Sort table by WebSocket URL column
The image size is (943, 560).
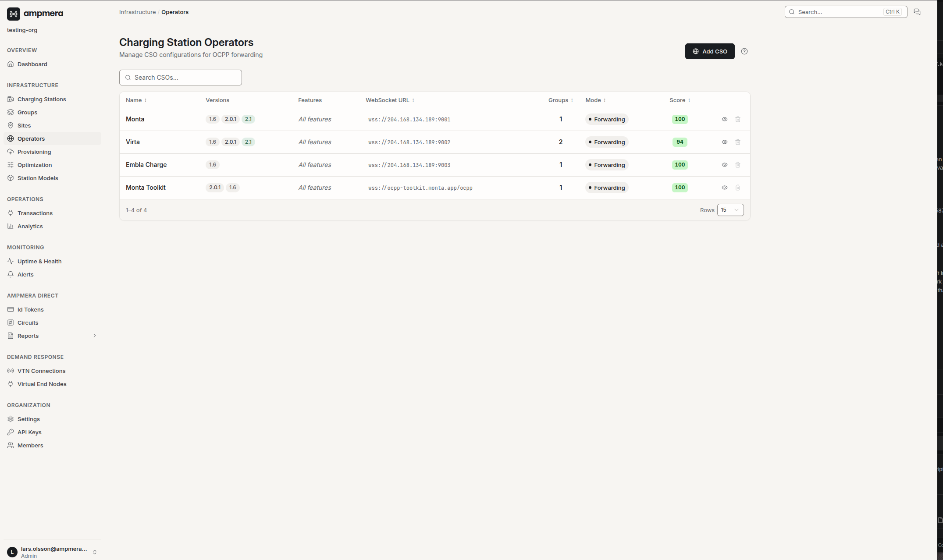coord(390,100)
